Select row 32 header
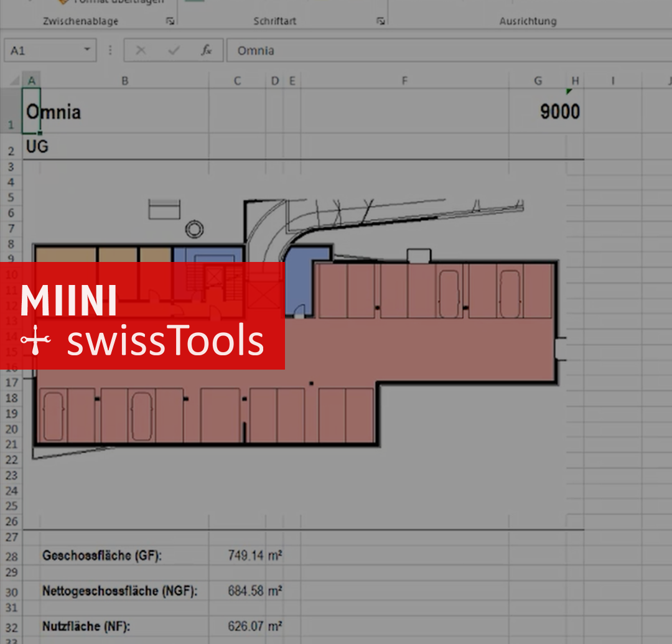This screenshot has height=644, width=672. pos(11,627)
